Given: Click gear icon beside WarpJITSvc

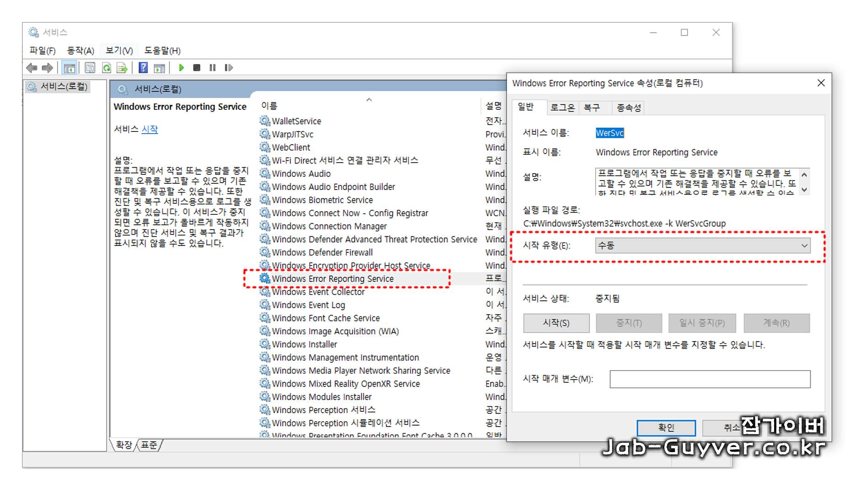Looking at the screenshot, I should tap(265, 134).
